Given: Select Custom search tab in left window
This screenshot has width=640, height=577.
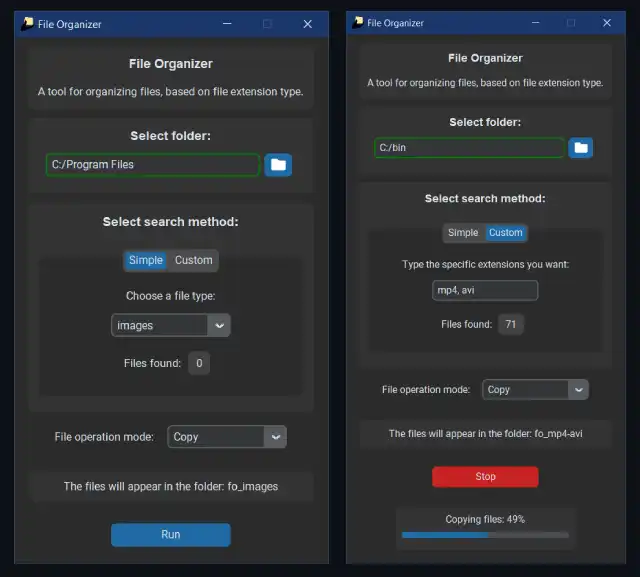Looking at the screenshot, I should point(193,260).
